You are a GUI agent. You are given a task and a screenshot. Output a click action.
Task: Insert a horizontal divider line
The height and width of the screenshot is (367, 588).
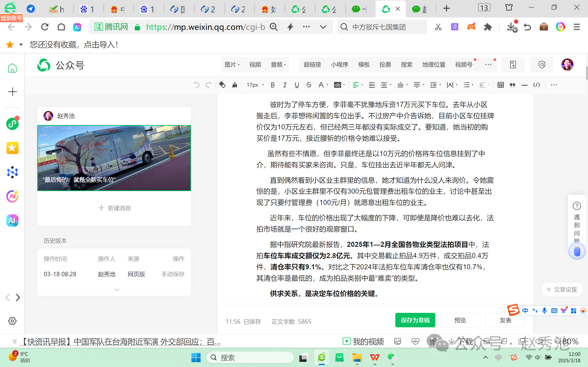coord(525,85)
